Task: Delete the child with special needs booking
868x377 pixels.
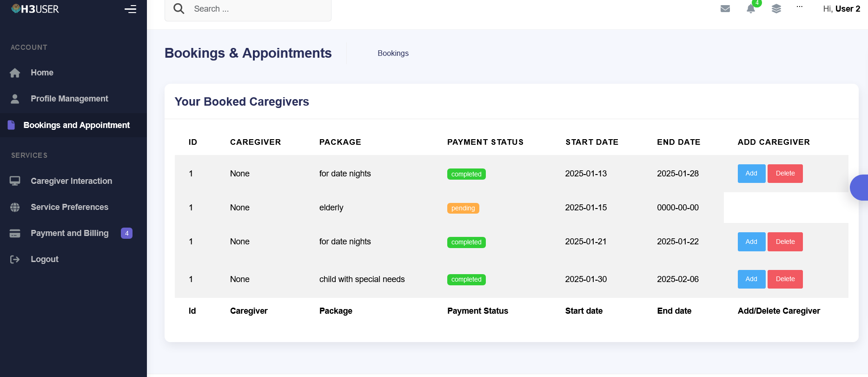Action: pyautogui.click(x=785, y=279)
